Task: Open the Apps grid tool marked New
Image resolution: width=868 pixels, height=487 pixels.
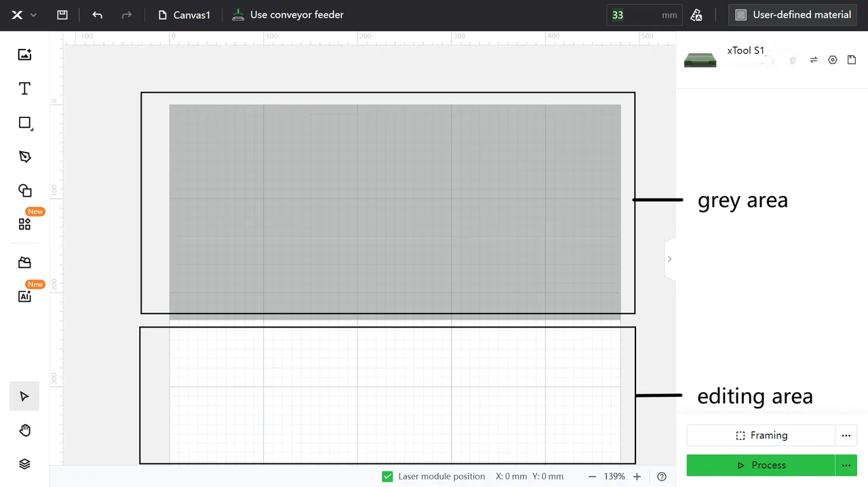Action: coord(24,224)
